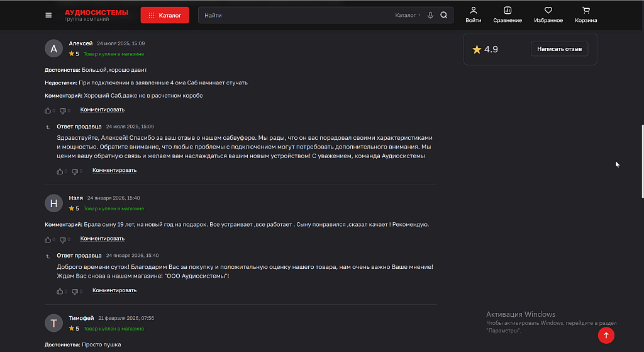
Task: Click the magnifier search icon
Action: coord(444,15)
